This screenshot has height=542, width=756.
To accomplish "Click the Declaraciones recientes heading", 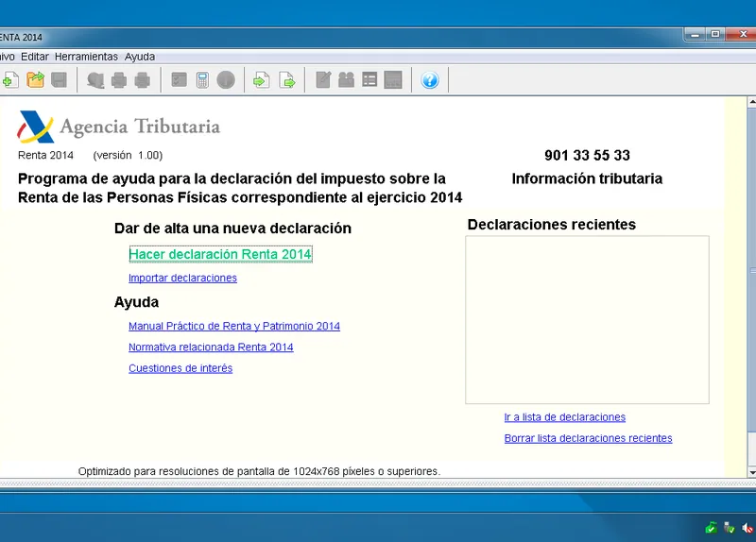I will pos(552,225).
